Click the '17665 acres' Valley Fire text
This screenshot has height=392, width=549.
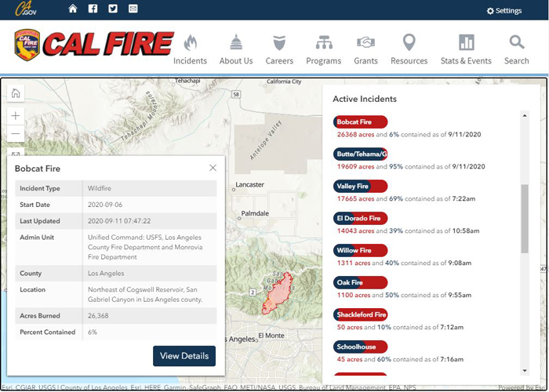[x=356, y=199]
